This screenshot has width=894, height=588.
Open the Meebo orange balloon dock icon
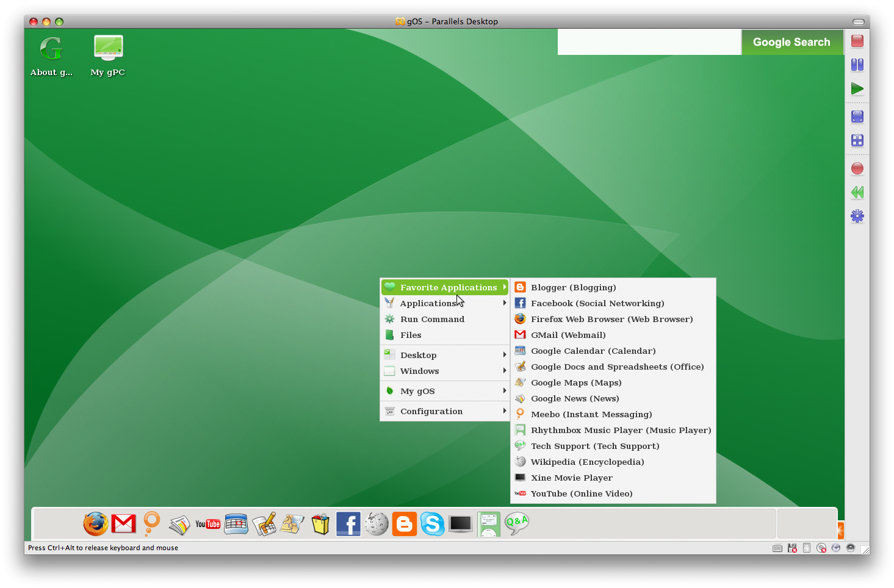click(151, 523)
